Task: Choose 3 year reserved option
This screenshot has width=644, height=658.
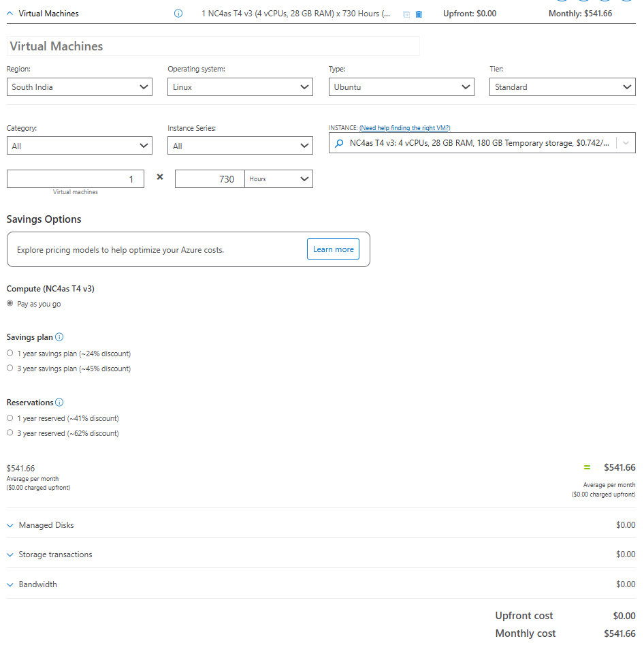Action: point(10,433)
